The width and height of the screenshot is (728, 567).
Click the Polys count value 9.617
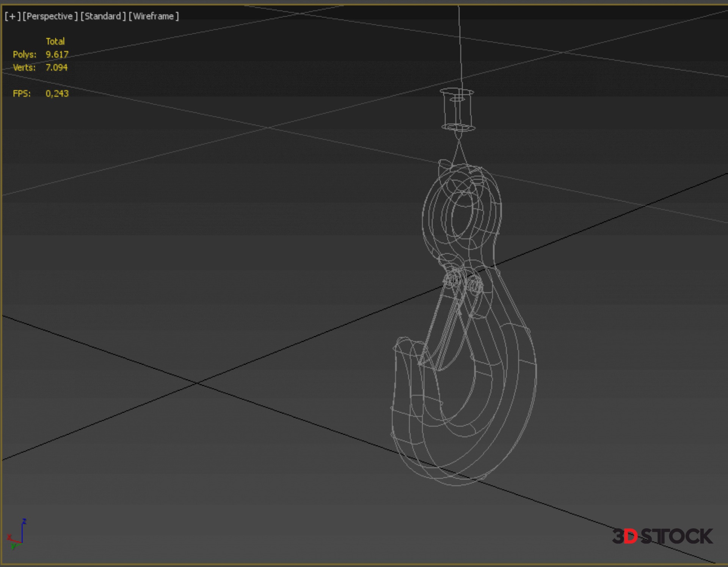[57, 55]
